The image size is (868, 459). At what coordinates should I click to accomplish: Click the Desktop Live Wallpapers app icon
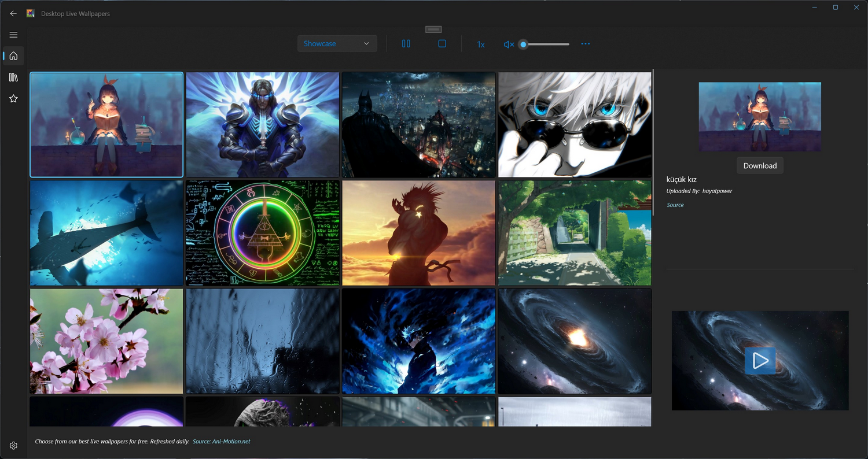click(31, 13)
